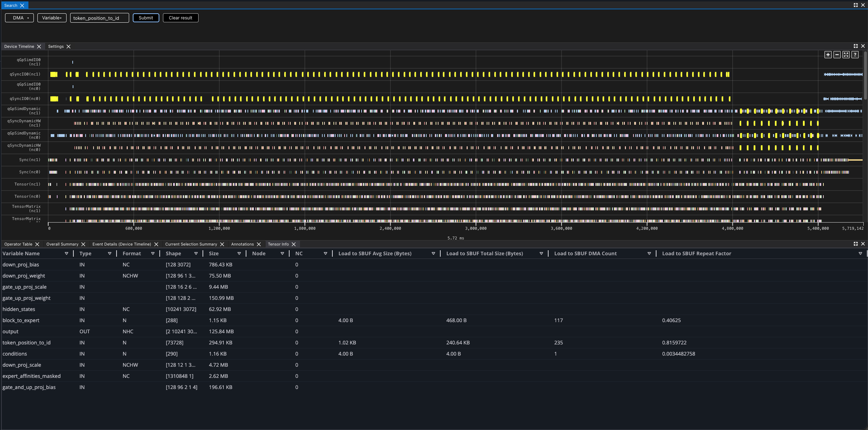Viewport: 868px width, 430px height.
Task: Open the Settings tab next to Device Timeline
Action: coord(56,46)
